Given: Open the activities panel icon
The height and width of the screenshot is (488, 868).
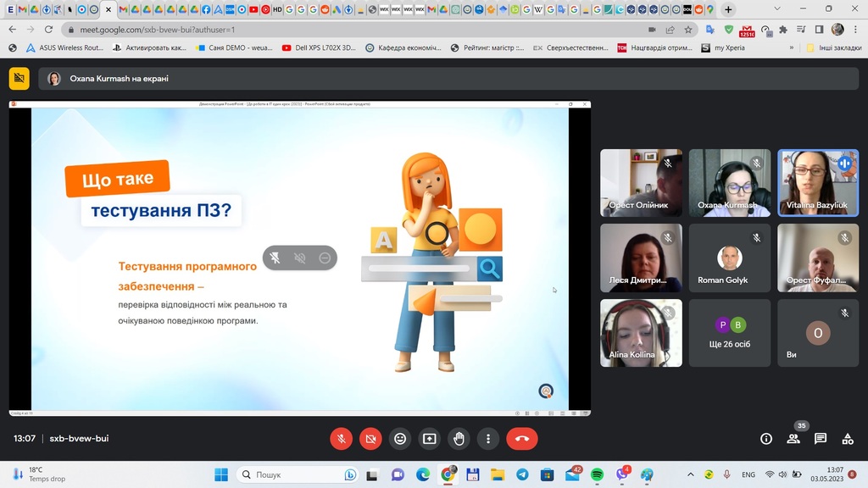Looking at the screenshot, I should pos(847,439).
